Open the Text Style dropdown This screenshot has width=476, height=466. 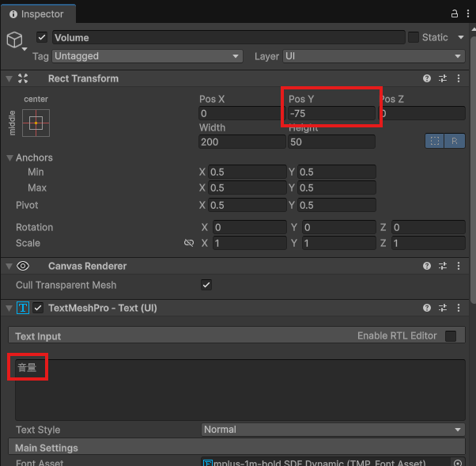pos(333,430)
